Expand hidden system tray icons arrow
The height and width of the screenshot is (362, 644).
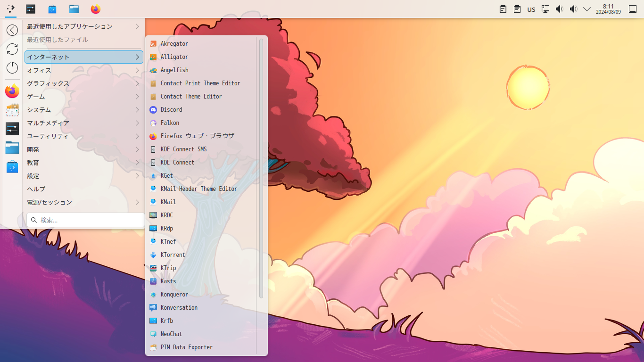pos(587,9)
